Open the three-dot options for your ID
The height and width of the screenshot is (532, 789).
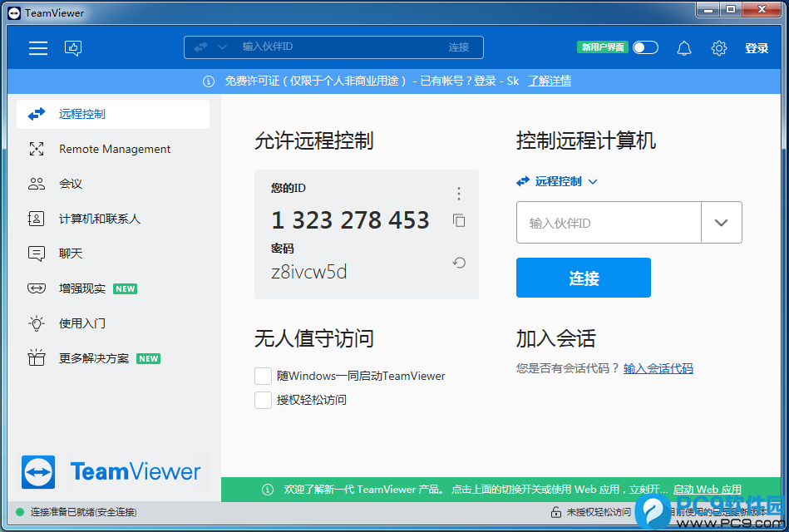click(458, 194)
